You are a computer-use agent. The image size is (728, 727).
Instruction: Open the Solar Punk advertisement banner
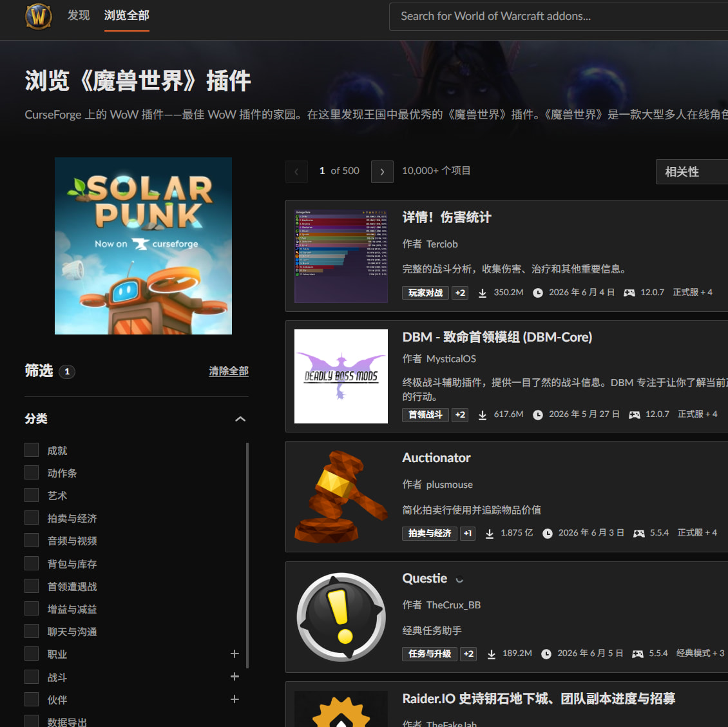[143, 246]
